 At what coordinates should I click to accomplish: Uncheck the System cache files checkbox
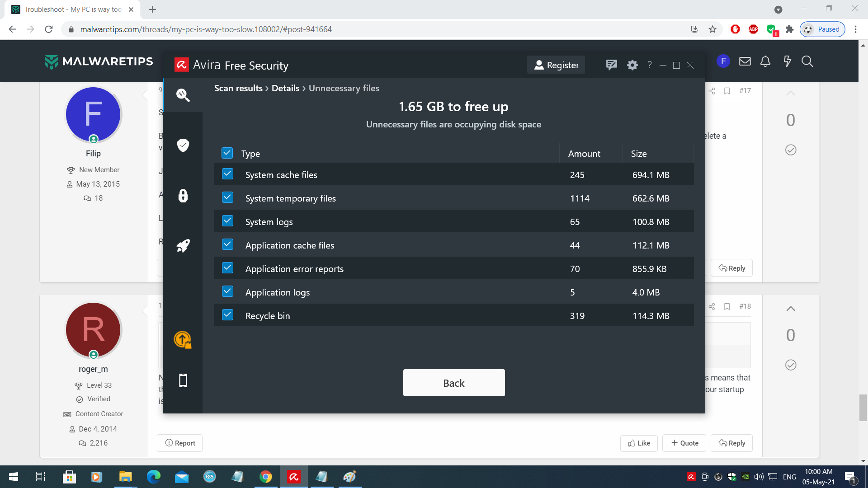click(227, 174)
